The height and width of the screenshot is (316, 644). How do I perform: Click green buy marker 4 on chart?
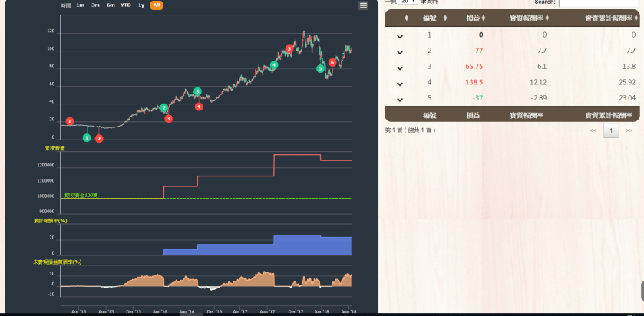[x=274, y=65]
